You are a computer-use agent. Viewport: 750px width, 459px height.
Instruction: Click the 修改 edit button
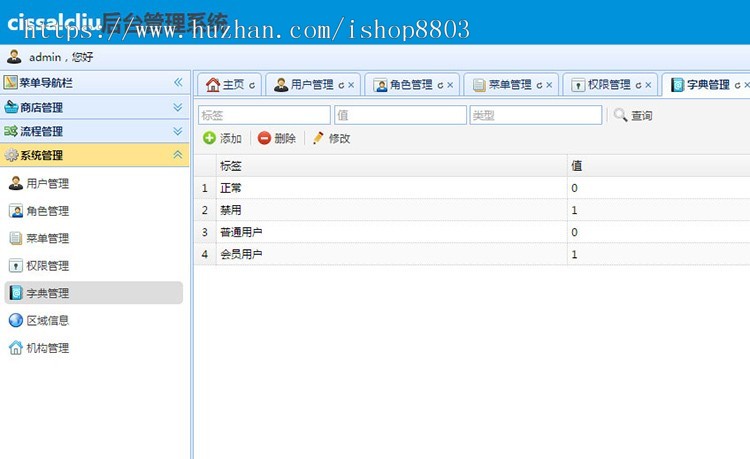[x=331, y=138]
